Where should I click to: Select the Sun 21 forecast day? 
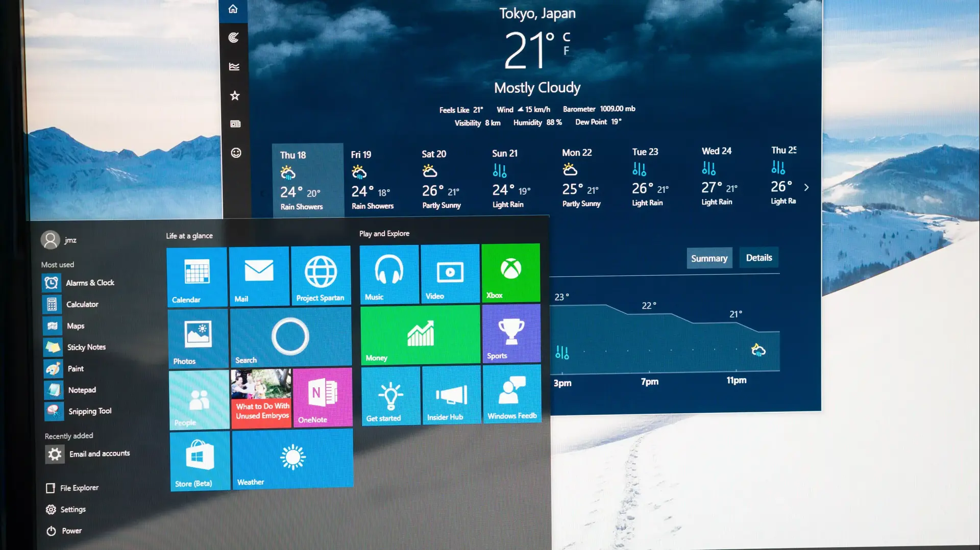tap(511, 179)
